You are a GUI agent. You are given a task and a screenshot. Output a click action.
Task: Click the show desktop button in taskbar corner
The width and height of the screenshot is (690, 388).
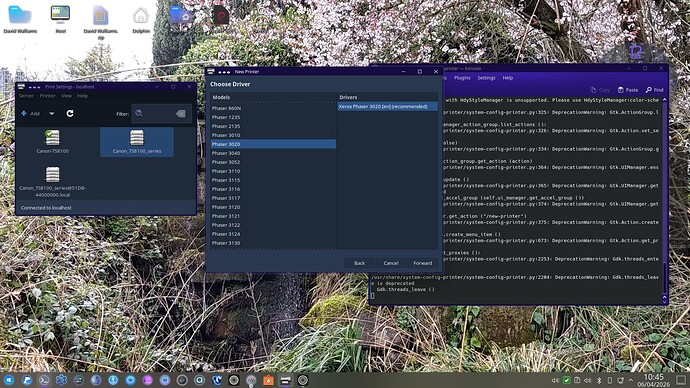tap(681, 380)
